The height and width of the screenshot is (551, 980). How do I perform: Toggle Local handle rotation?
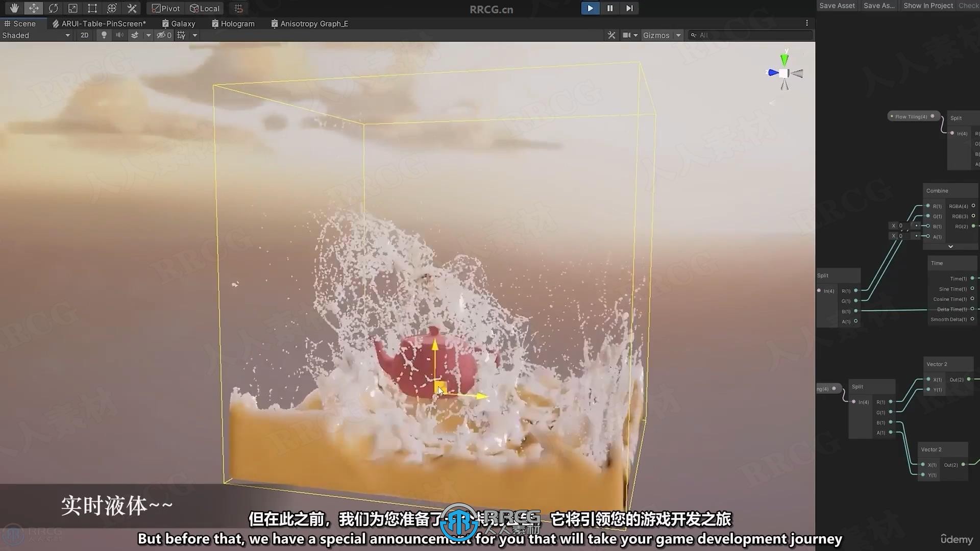(x=205, y=8)
